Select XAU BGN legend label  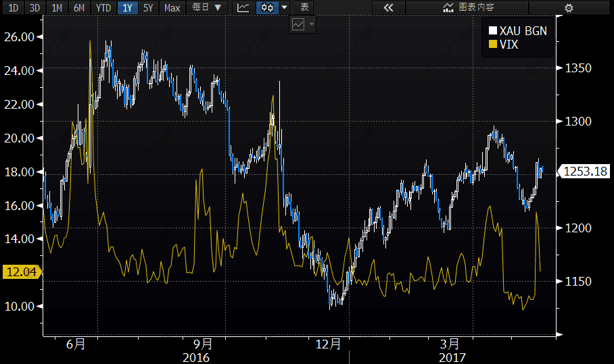pyautogui.click(x=523, y=31)
